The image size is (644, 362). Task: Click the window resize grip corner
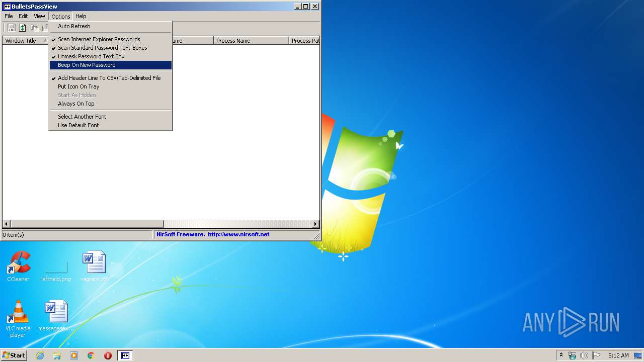click(317, 236)
